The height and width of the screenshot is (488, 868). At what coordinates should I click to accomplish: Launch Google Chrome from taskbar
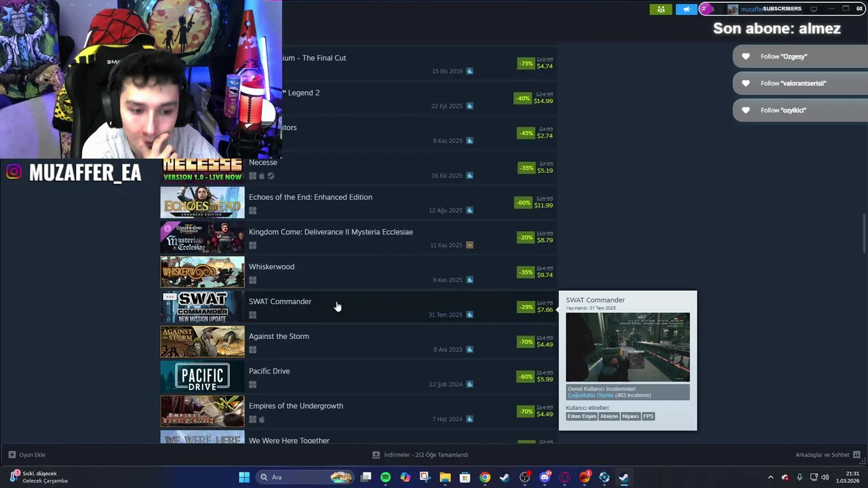(485, 477)
